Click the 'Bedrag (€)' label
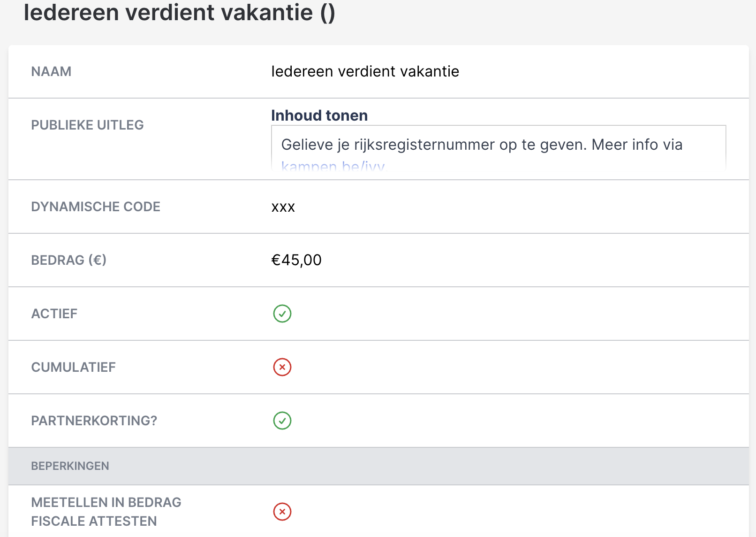The height and width of the screenshot is (537, 756). pyautogui.click(x=68, y=260)
